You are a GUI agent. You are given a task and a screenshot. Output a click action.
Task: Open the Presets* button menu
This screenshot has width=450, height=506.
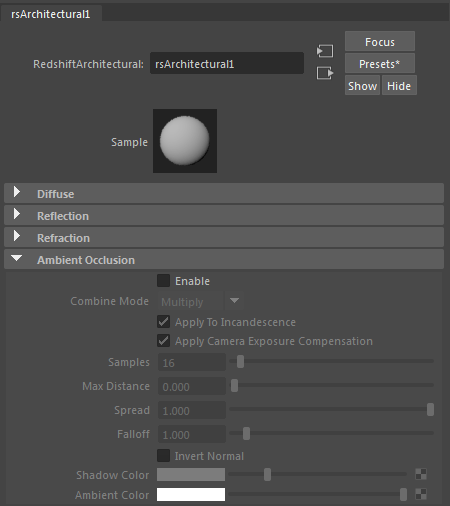click(380, 64)
